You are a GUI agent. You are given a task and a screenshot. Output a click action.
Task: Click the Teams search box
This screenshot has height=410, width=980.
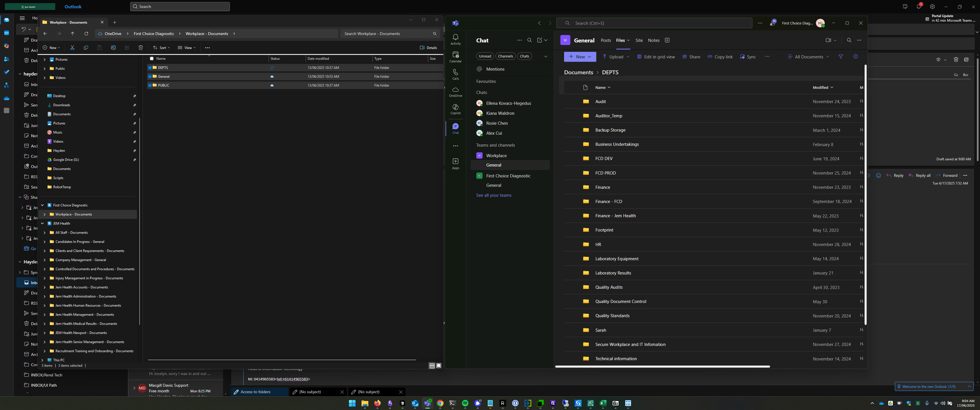654,23
